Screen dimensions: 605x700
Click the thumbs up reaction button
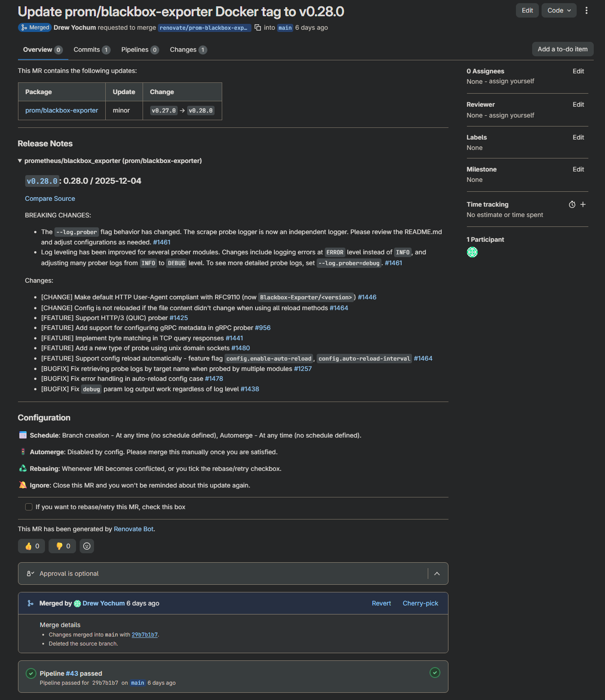[x=32, y=546]
